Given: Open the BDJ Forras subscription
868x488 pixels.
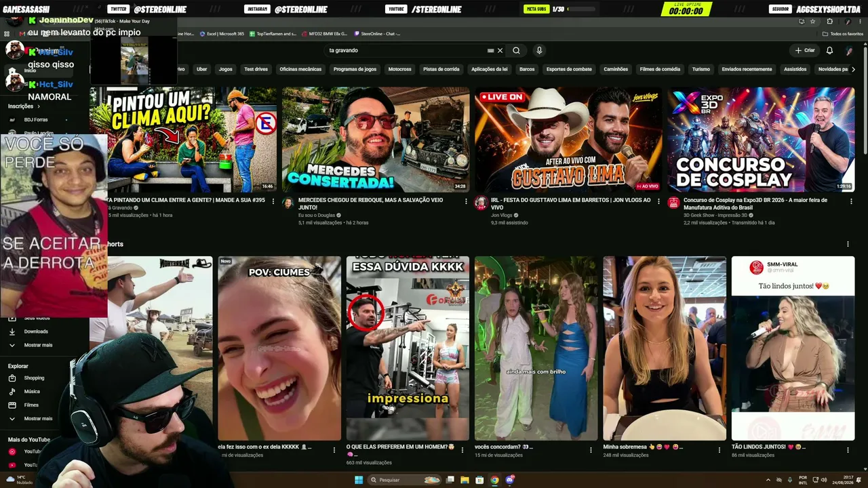Looking at the screenshot, I should (x=35, y=120).
